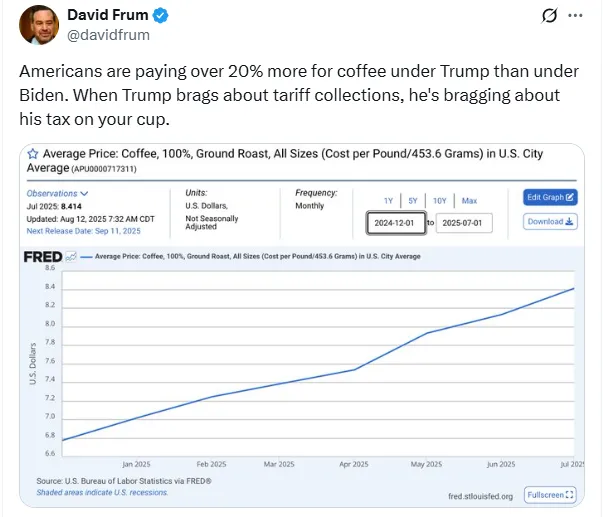The height and width of the screenshot is (517, 603).
Task: Click the end date field 2025-07-01
Action: (464, 223)
